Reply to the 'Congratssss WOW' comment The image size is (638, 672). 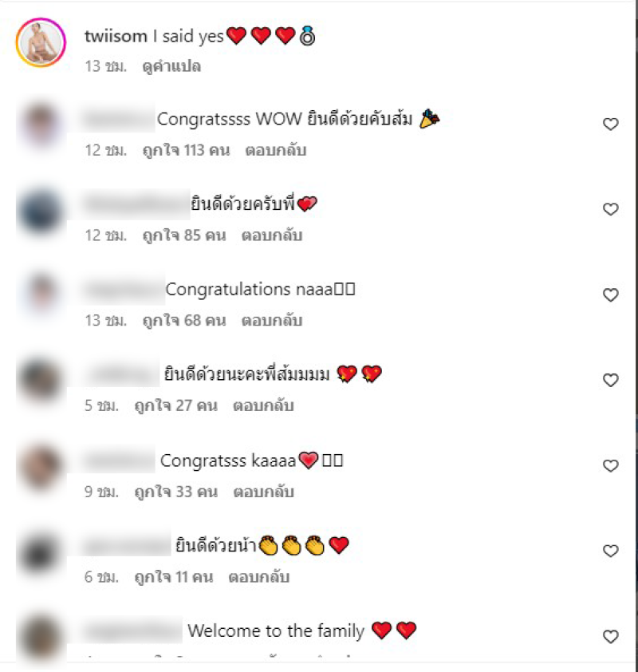(275, 150)
